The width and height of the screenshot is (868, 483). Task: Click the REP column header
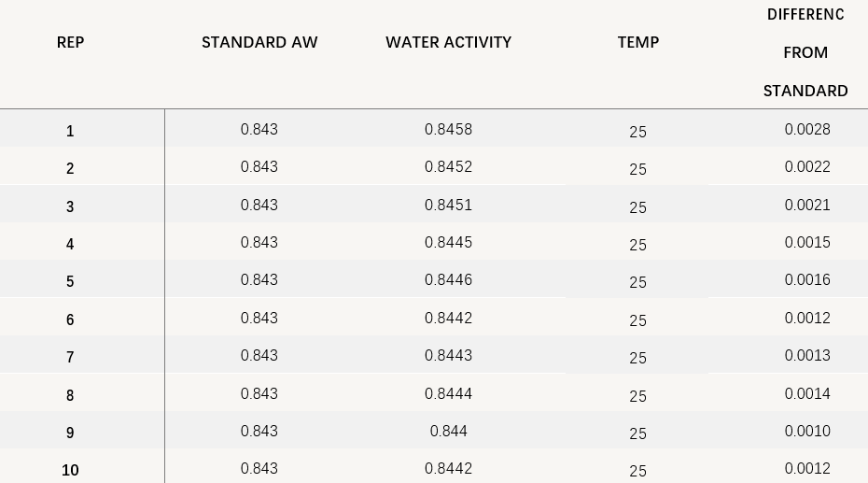(70, 42)
